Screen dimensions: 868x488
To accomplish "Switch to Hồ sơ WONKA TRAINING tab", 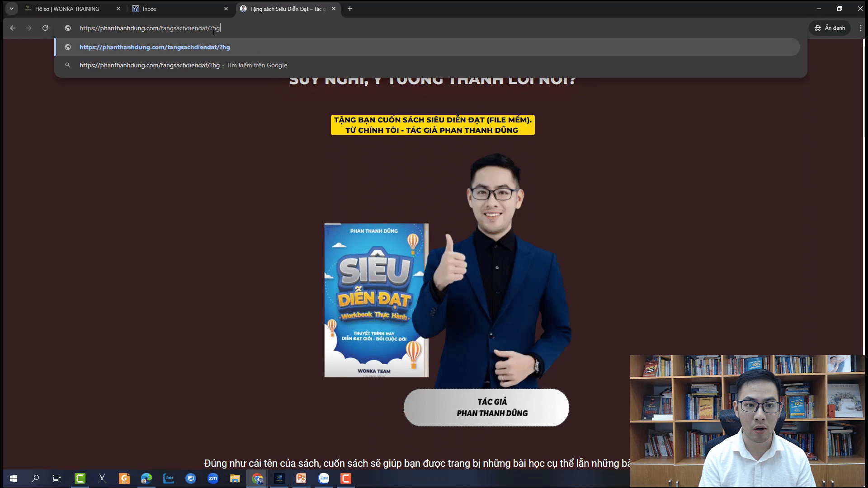I will point(68,9).
